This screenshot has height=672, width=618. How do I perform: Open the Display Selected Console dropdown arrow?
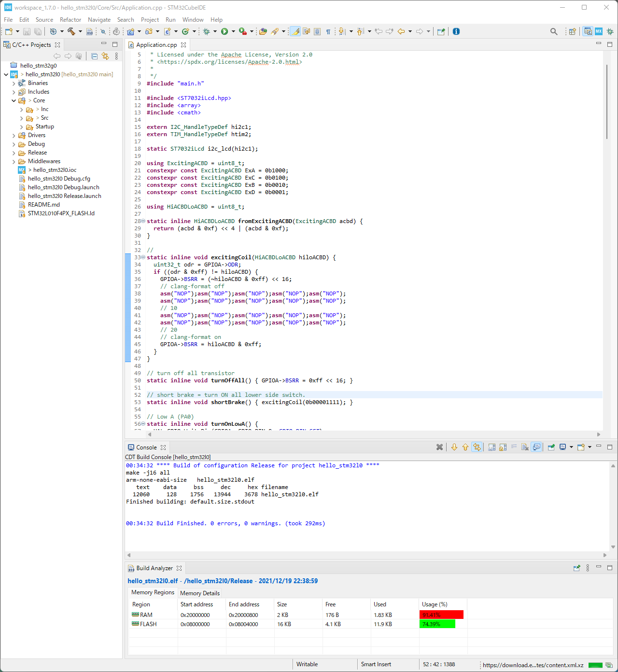point(571,447)
